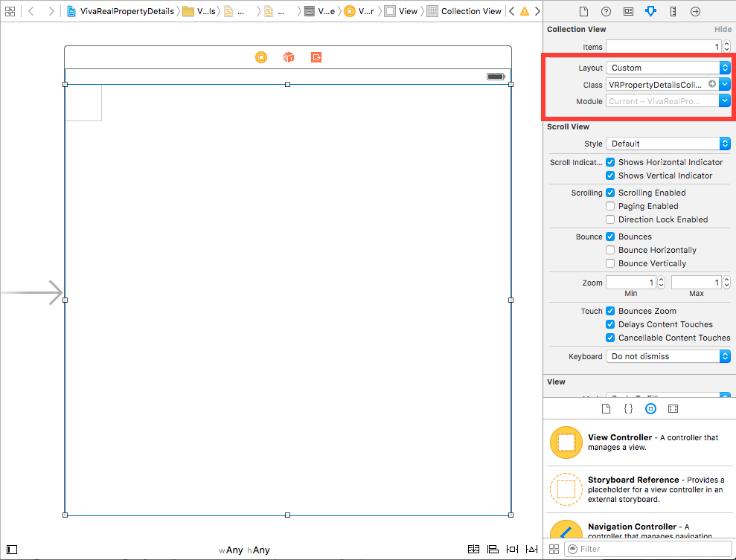Toggle the document outline button
The width and height of the screenshot is (736, 560).
tap(12, 550)
